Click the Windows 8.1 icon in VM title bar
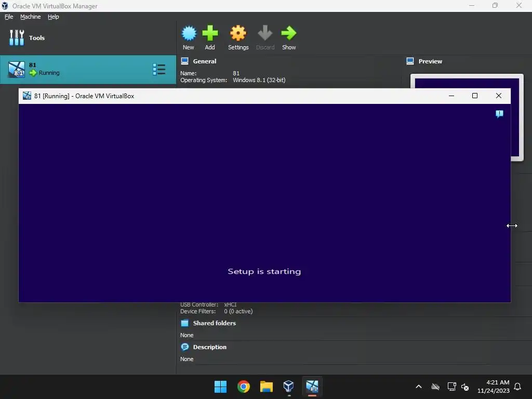Viewport: 532px width, 399px height. pyautogui.click(x=27, y=96)
